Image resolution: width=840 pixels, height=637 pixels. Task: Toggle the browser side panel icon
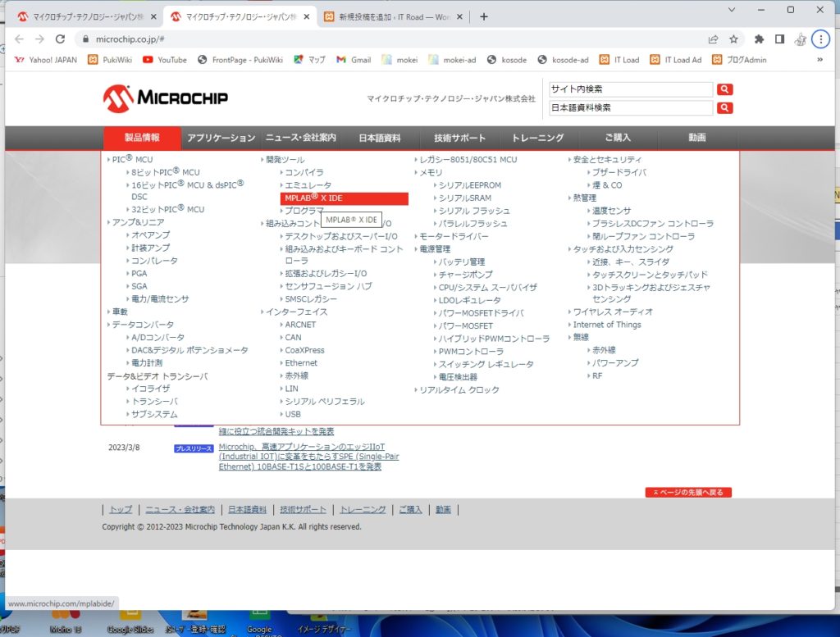pyautogui.click(x=779, y=39)
